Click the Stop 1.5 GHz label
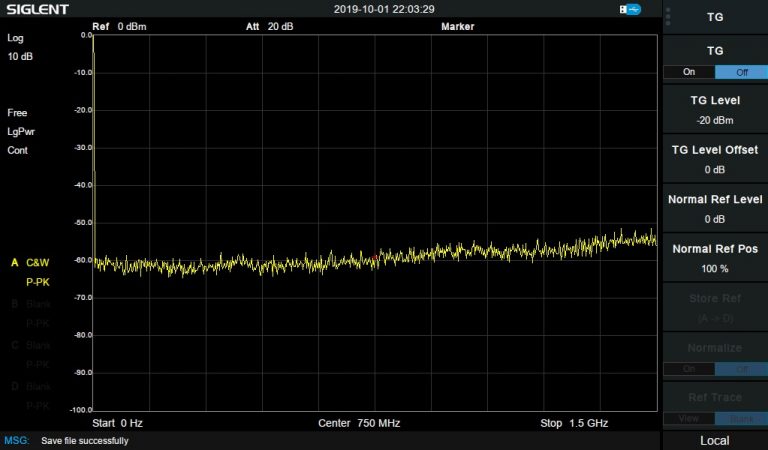Screen dimensions: 768x450 click(574, 423)
